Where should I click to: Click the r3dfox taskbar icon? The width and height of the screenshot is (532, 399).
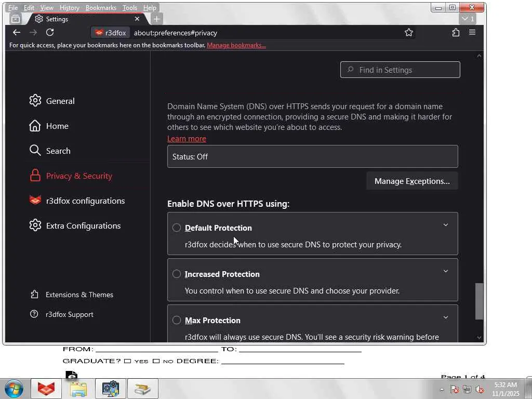[46, 389]
